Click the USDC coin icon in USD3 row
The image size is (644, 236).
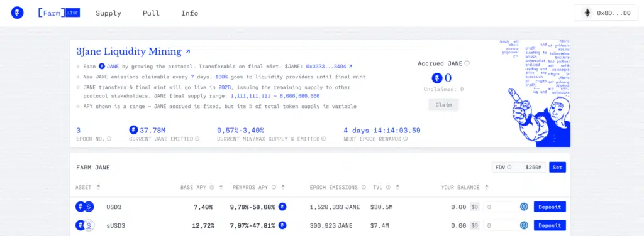coord(524,207)
